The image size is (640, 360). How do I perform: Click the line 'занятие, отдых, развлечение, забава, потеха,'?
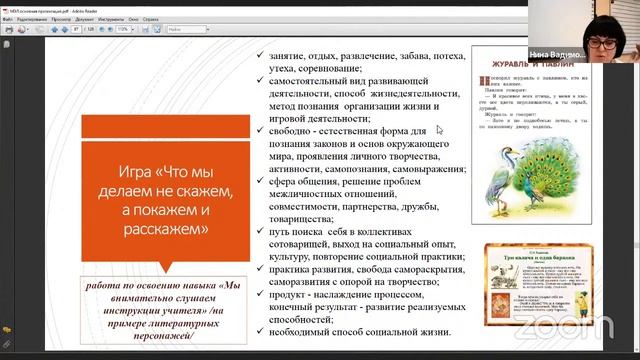(x=367, y=56)
